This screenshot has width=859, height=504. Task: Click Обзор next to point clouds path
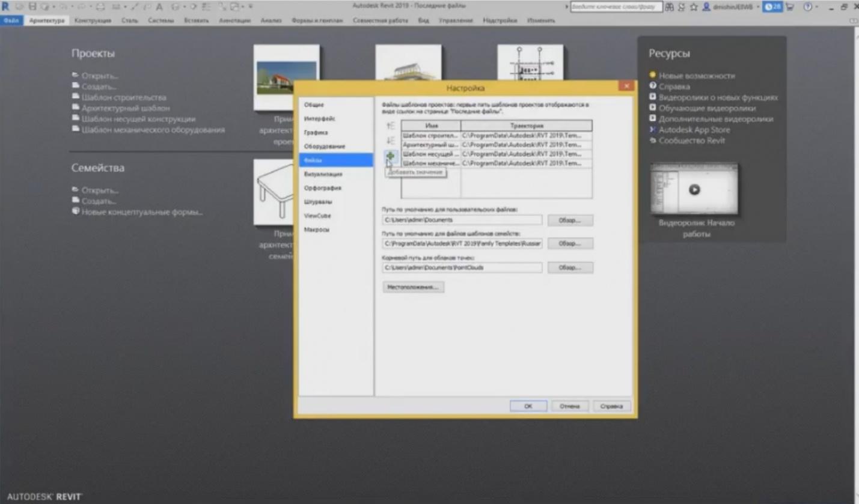[570, 267]
